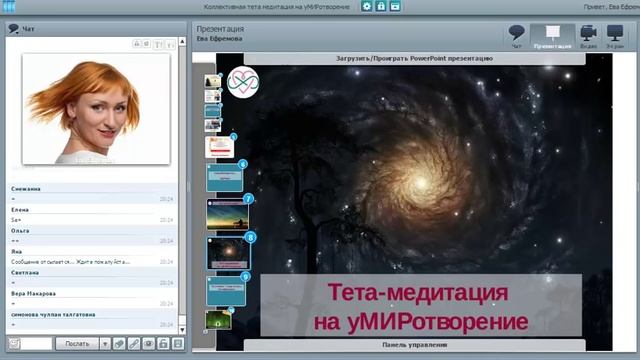Open the settings gear icon in top bar
Image resolution: width=640 pixels, height=360 pixels.
(x=367, y=6)
